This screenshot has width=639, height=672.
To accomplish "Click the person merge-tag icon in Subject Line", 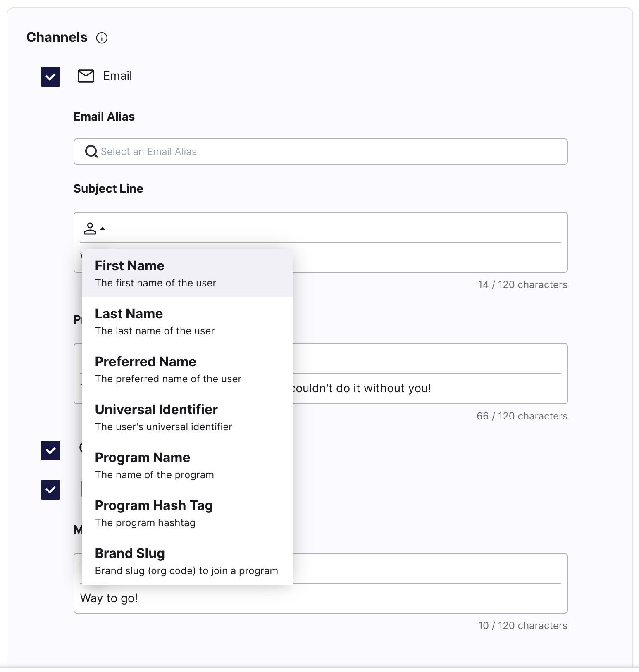I will pyautogui.click(x=91, y=229).
